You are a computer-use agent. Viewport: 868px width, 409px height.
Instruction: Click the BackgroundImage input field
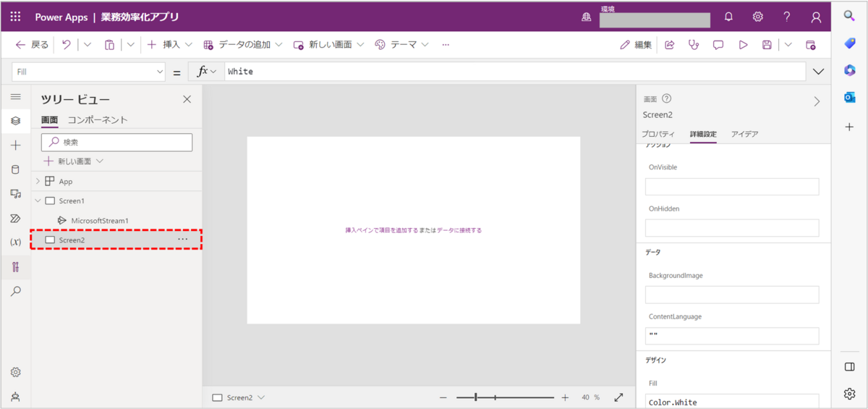coord(732,295)
